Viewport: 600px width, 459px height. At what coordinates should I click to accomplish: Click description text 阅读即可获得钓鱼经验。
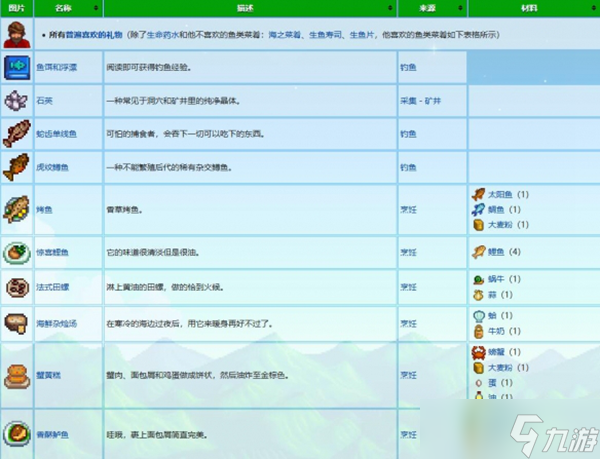pos(149,67)
